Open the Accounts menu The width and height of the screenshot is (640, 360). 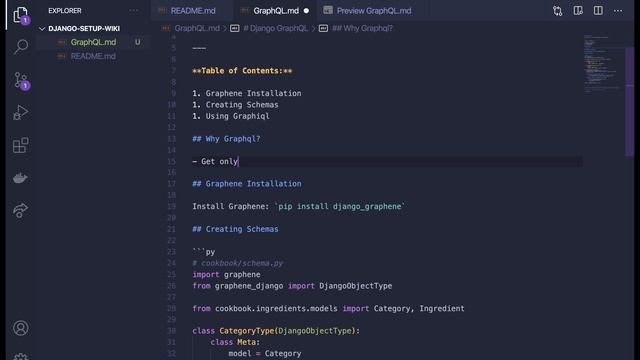click(21, 328)
